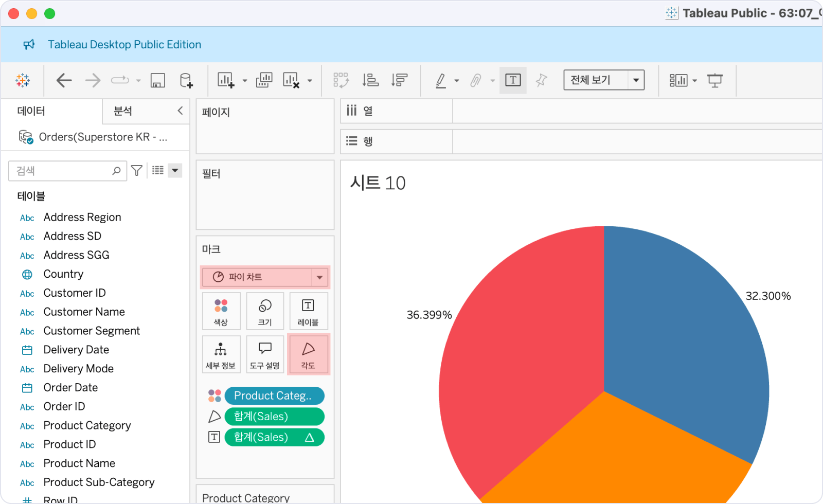Click the paperclip group members icon
823x504 pixels.
(476, 80)
